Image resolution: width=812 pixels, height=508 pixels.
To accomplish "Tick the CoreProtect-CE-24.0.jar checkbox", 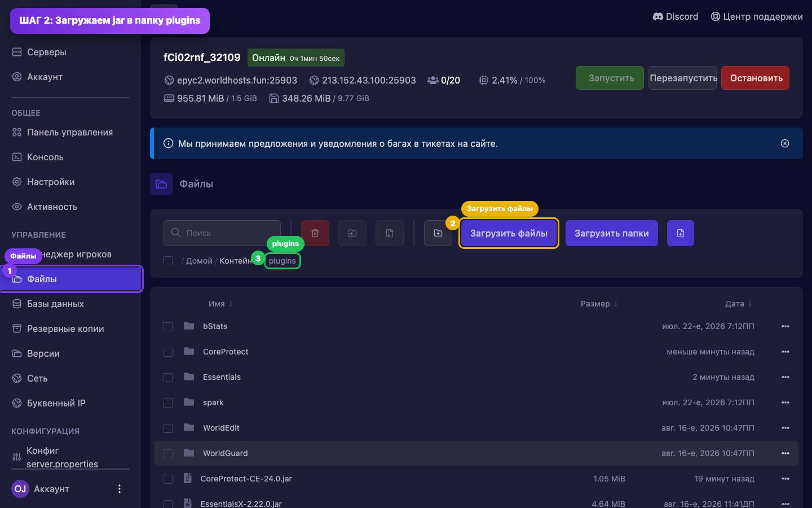I will [x=168, y=479].
